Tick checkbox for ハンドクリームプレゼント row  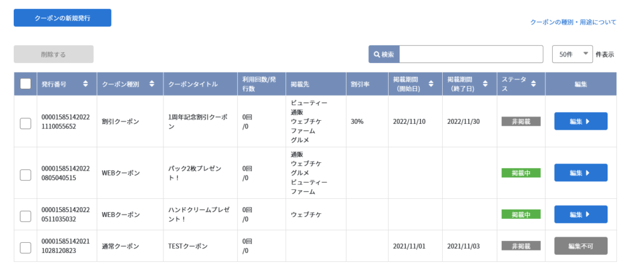(x=26, y=216)
